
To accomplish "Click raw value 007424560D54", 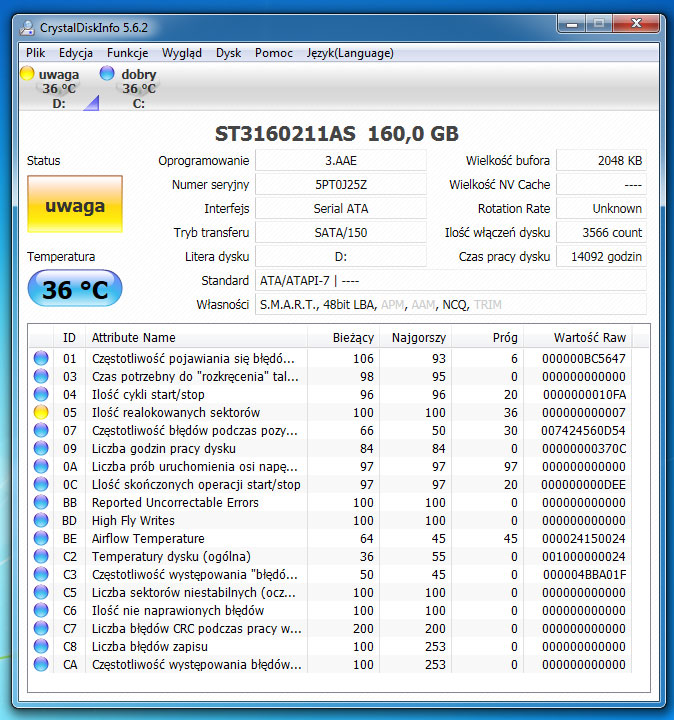I will click(x=583, y=431).
